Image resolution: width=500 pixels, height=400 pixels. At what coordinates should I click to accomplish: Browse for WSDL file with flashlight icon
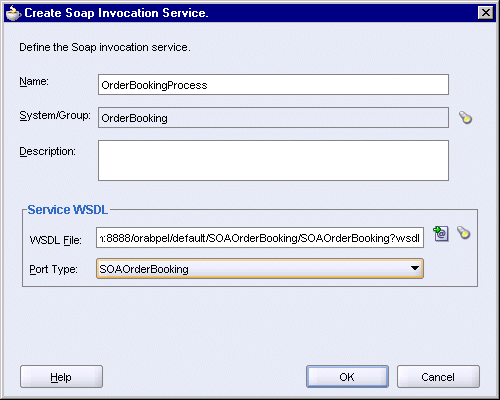(x=463, y=233)
